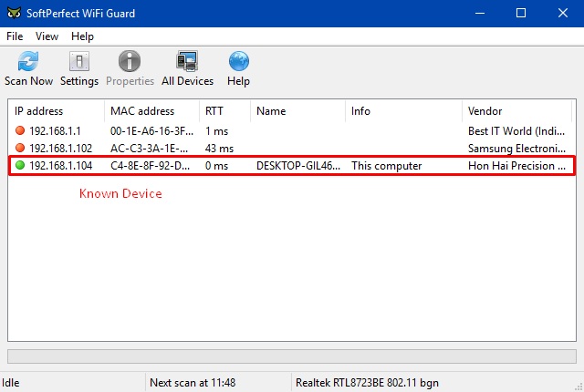Click the Help globe toolbar icon
The width and height of the screenshot is (584, 392).
pos(239,61)
